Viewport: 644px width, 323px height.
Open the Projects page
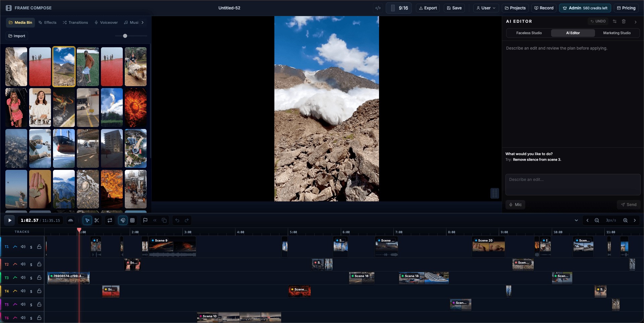click(x=515, y=8)
